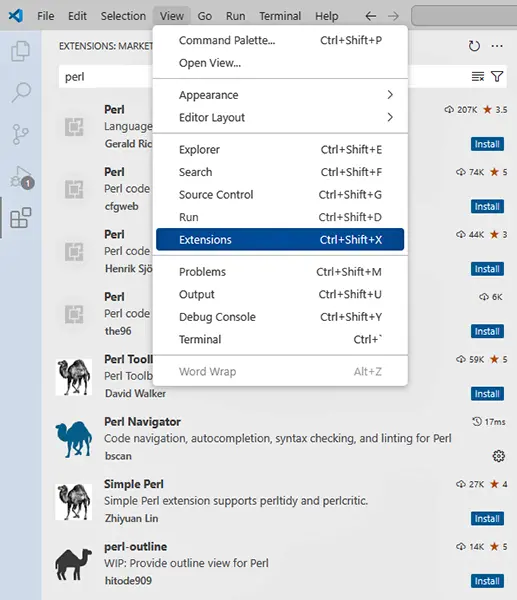The image size is (517, 600).
Task: Install Perl extension with 44K downloads
Action: (x=487, y=269)
